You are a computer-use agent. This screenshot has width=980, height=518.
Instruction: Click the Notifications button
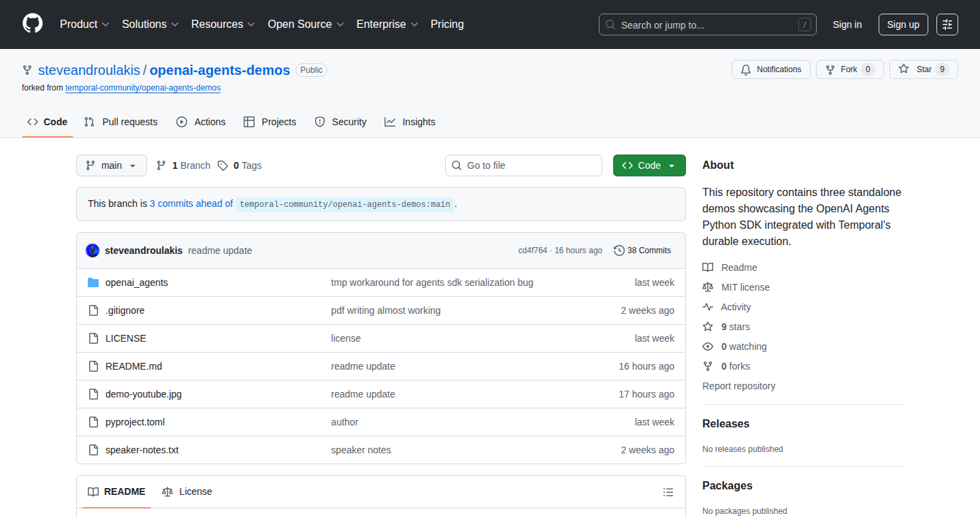click(771, 69)
